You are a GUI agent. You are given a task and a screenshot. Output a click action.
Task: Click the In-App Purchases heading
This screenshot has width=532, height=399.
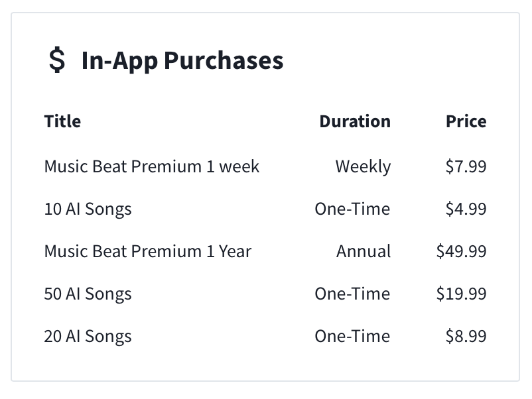tap(182, 61)
